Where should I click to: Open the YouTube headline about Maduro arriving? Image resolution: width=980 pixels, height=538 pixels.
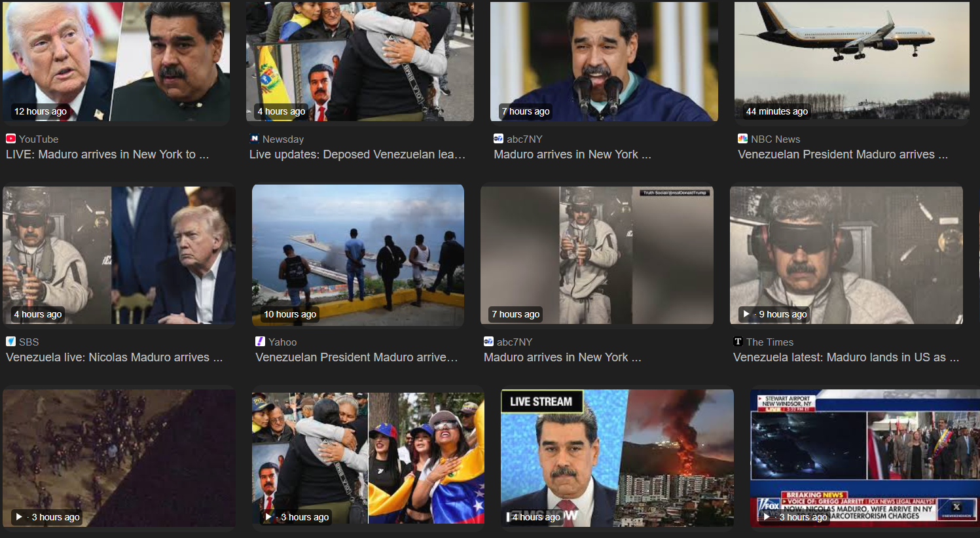(x=108, y=154)
